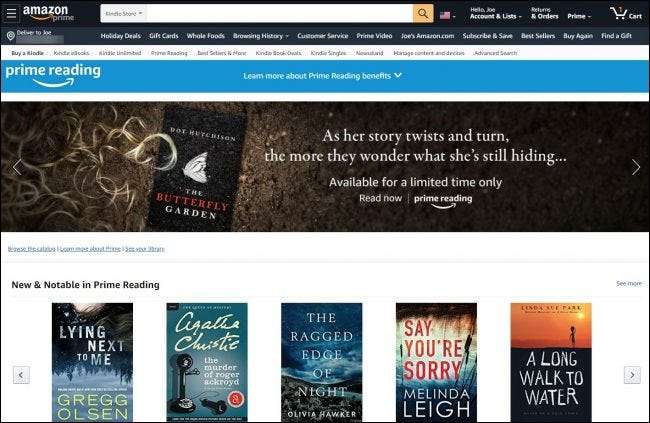Expand Learn more about Prime Reading benefits
This screenshot has width=650, height=423.
tap(323, 76)
